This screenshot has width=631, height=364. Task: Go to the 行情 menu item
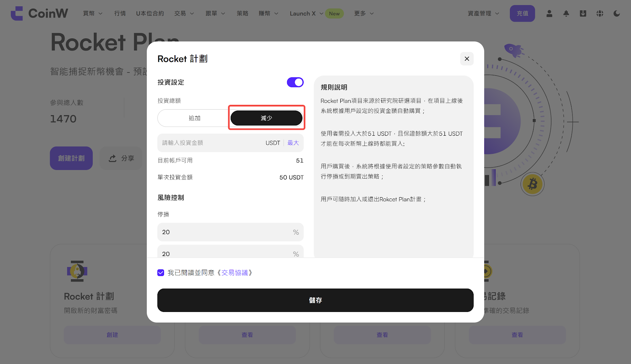point(120,13)
